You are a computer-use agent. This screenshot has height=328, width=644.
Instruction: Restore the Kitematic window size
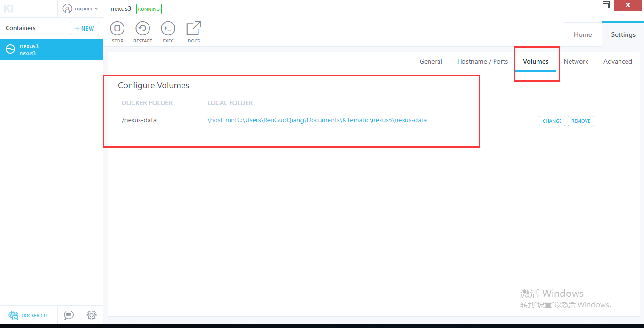click(x=606, y=5)
